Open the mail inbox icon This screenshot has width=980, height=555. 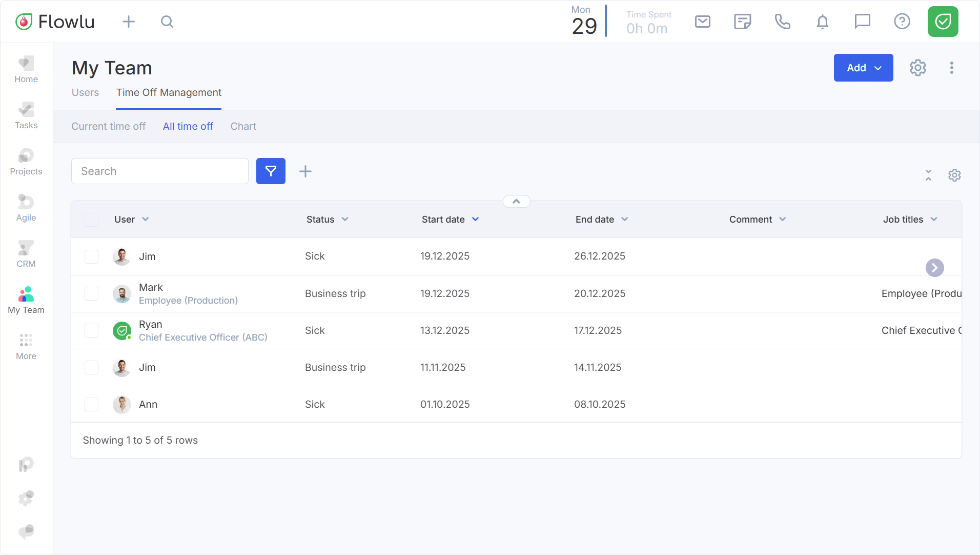702,22
